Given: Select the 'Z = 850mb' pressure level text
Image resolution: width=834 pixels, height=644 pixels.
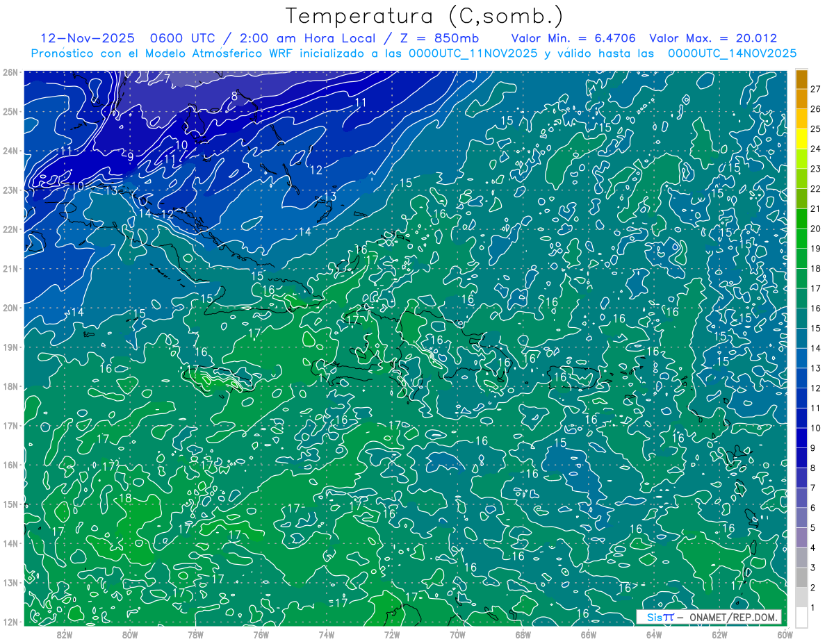Looking at the screenshot, I should tap(436, 38).
